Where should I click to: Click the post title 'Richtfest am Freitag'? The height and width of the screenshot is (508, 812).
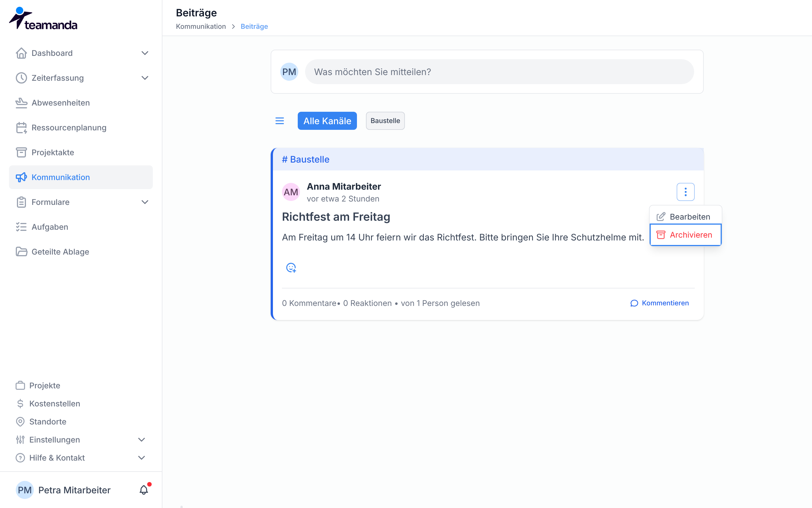336,217
